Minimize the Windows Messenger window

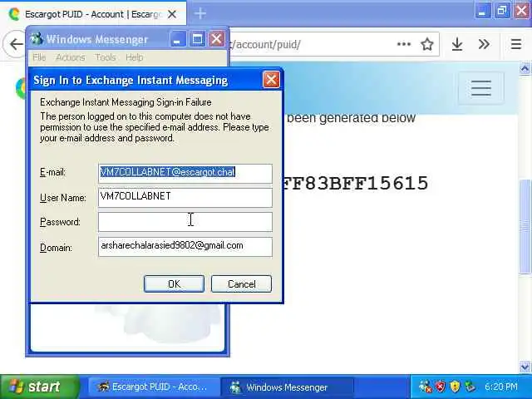coord(177,39)
